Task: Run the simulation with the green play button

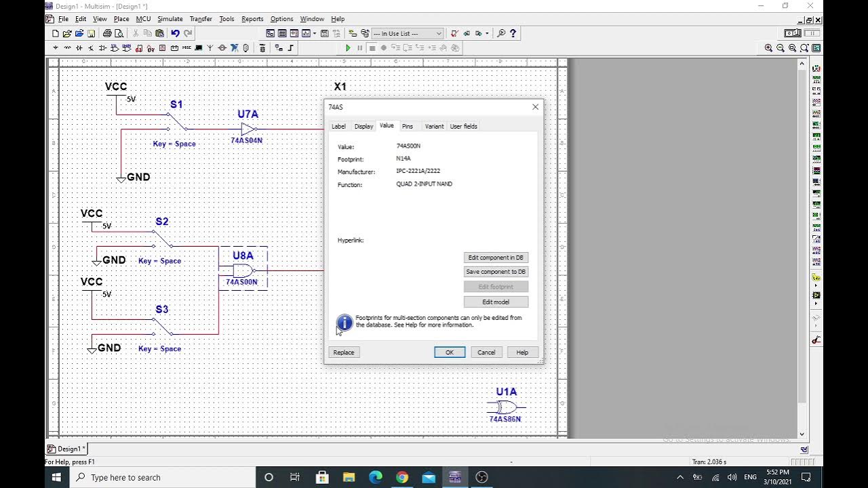Action: (x=349, y=48)
